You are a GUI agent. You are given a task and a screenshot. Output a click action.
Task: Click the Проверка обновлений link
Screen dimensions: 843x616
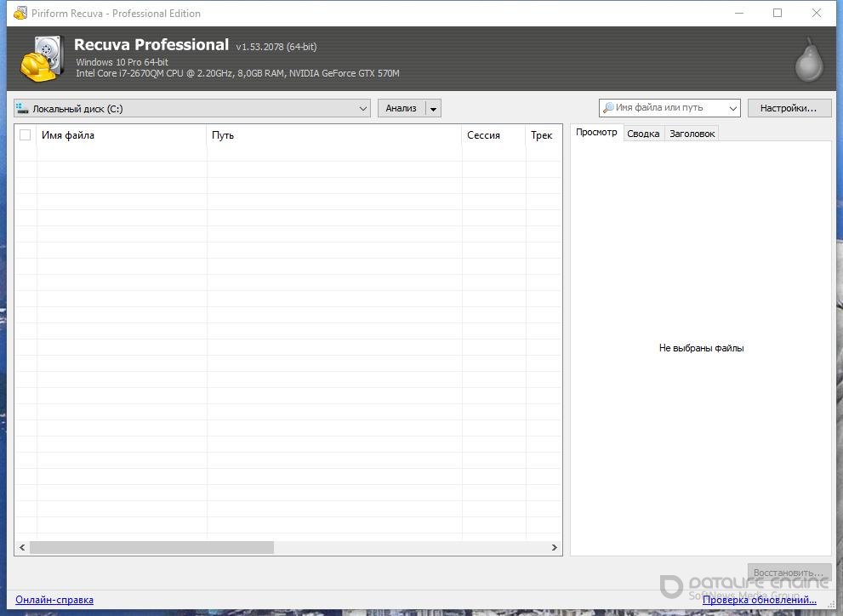point(759,600)
